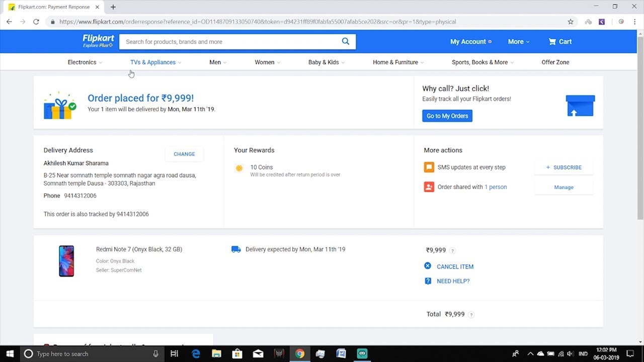Open Chrome menu three dots
This screenshot has width=644, height=362.
[634, 22]
